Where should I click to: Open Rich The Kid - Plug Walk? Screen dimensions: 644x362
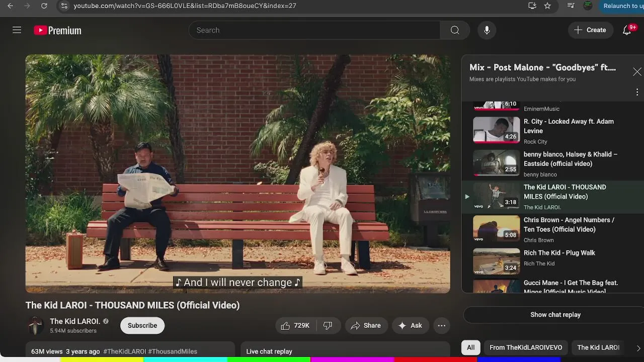(552, 262)
